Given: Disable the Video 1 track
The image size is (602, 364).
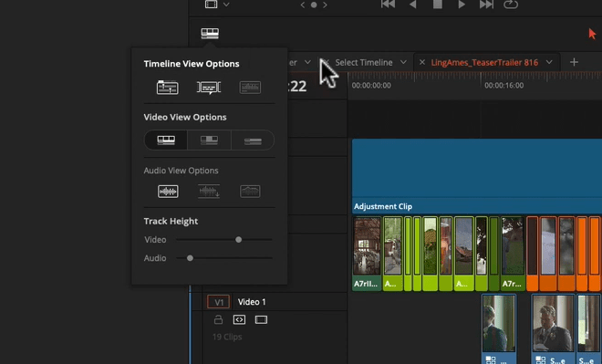Looking at the screenshot, I should (261, 319).
